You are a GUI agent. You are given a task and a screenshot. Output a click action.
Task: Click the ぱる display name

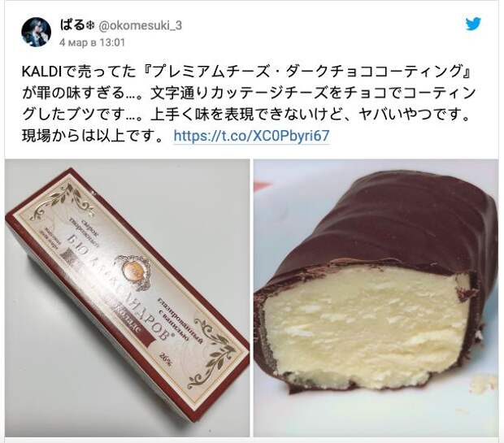click(72, 25)
